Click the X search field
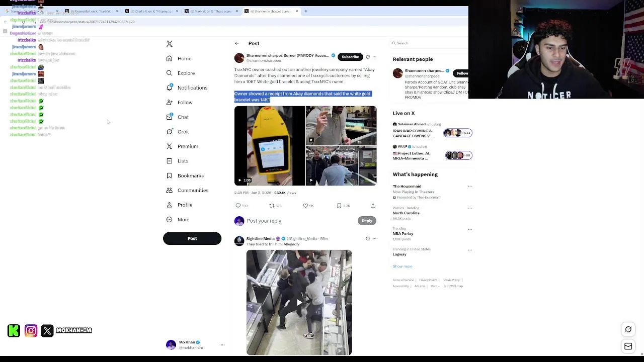 coord(430,43)
